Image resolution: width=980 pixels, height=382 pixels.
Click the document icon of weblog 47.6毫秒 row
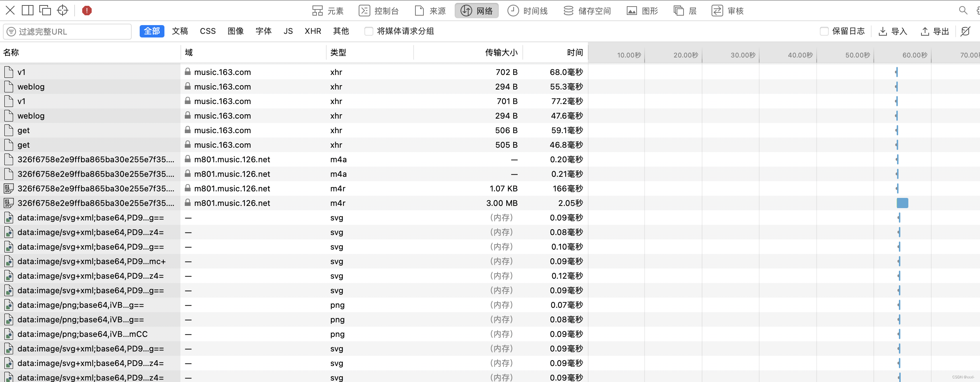click(9, 116)
